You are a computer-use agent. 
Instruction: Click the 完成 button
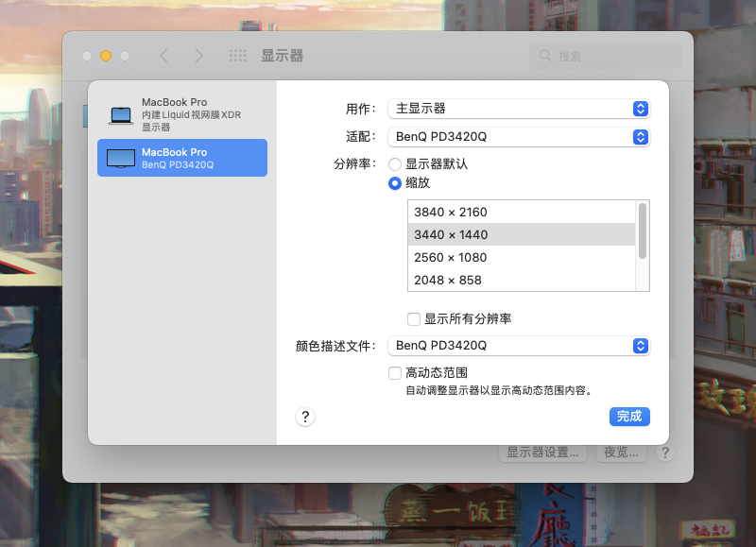(x=629, y=417)
